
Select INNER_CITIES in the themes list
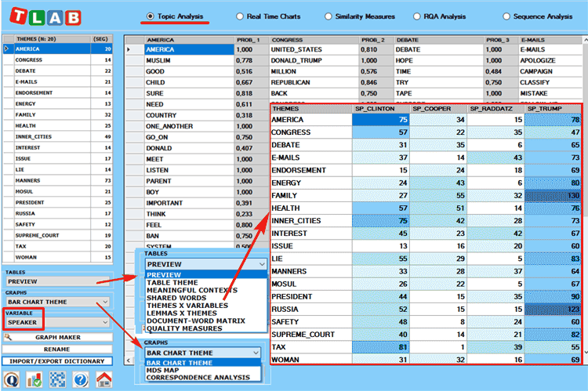pyautogui.click(x=53, y=136)
